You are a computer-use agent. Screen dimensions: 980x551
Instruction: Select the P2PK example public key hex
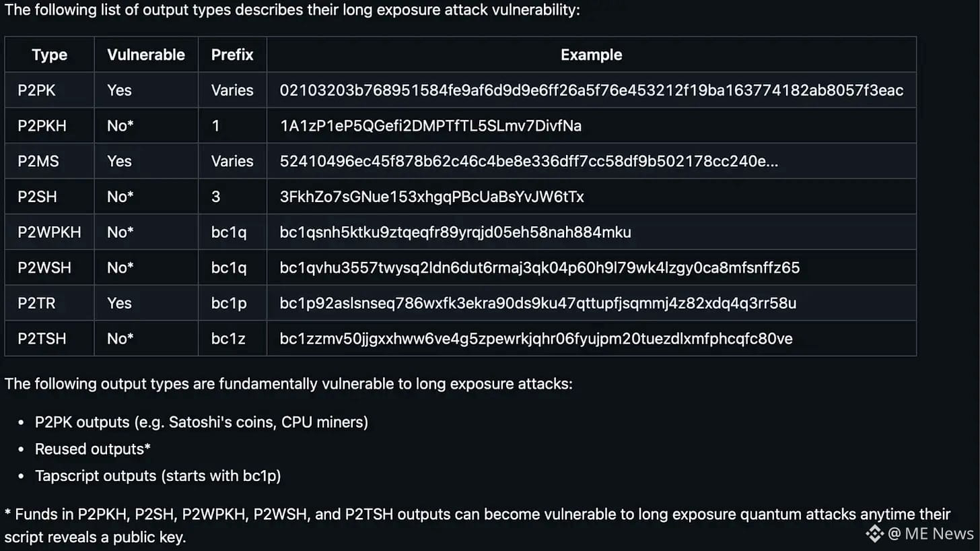tap(592, 90)
